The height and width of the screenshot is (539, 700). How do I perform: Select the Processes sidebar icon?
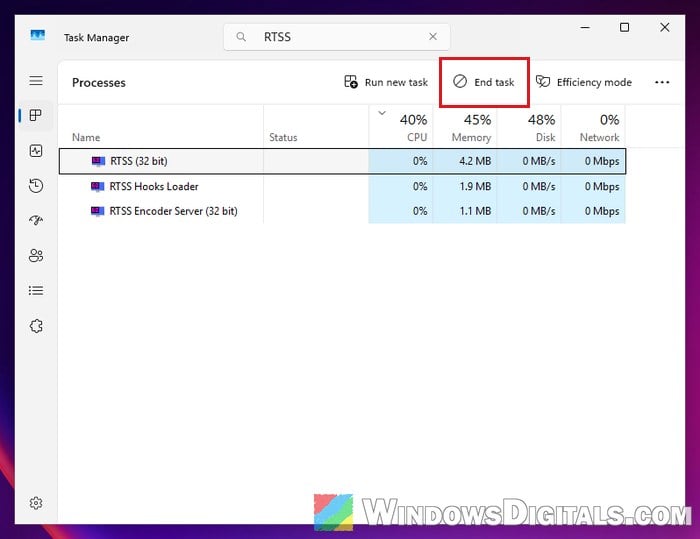click(x=36, y=116)
